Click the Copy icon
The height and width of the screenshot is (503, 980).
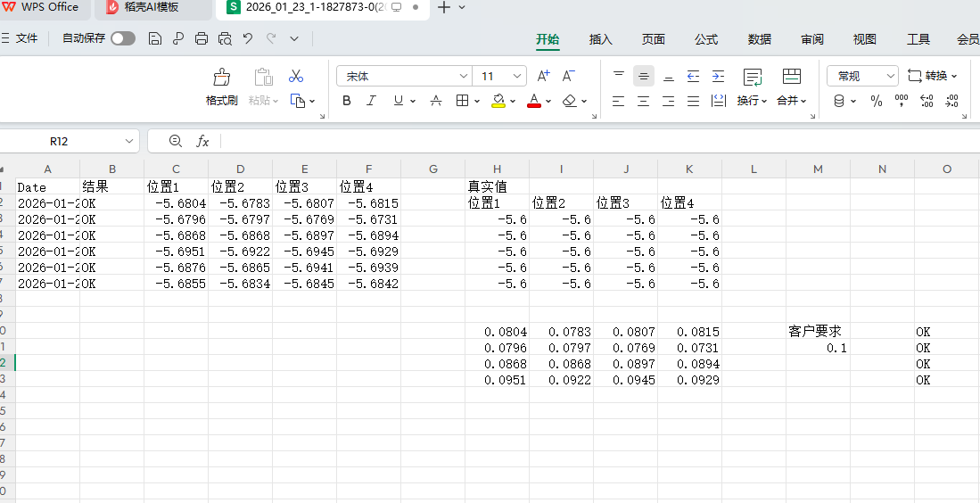298,101
